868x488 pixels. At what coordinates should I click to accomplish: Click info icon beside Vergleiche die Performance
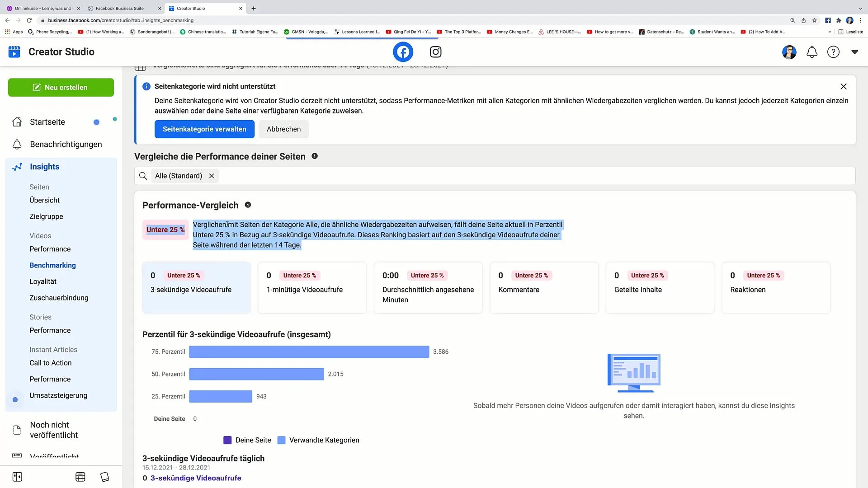tap(315, 156)
